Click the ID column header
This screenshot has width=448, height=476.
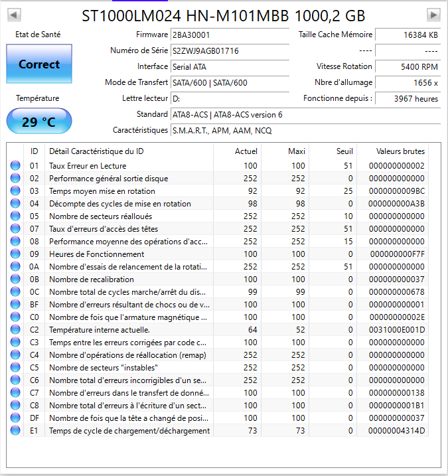(34, 151)
